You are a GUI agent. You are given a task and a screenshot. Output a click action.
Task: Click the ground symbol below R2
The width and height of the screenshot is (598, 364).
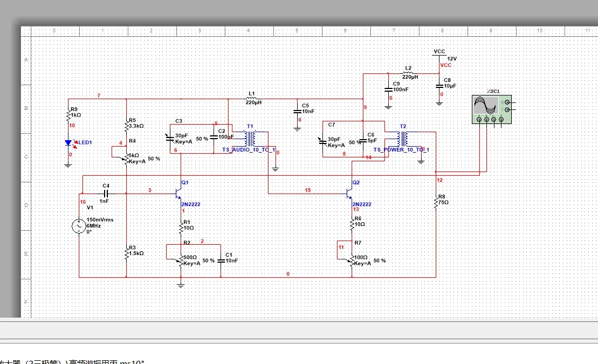pos(181,284)
